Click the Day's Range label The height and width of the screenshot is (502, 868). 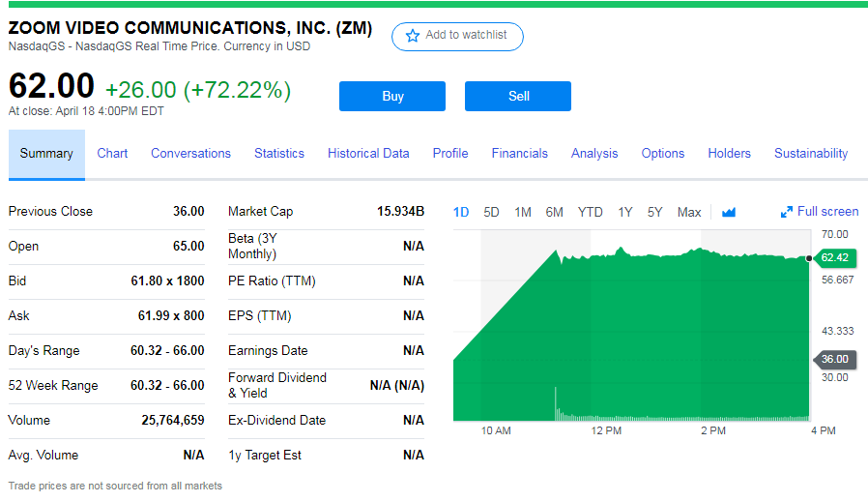tap(44, 351)
